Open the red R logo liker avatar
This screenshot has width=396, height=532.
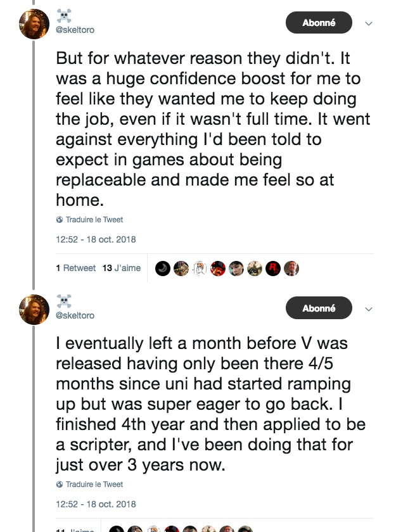273,269
